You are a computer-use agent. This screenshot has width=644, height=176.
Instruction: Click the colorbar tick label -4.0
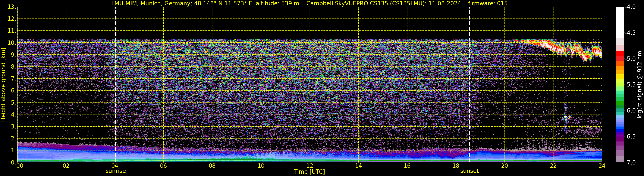pos(630,7)
